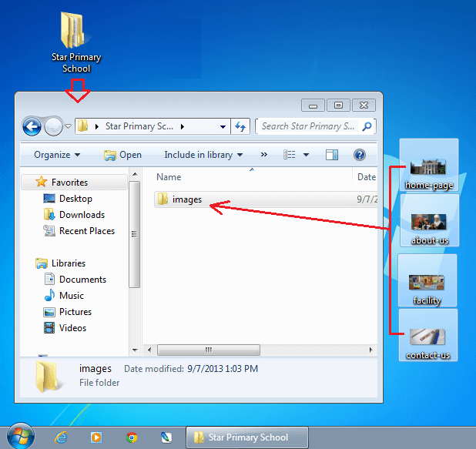Launch Internet Explorer from the taskbar

[x=61, y=437]
